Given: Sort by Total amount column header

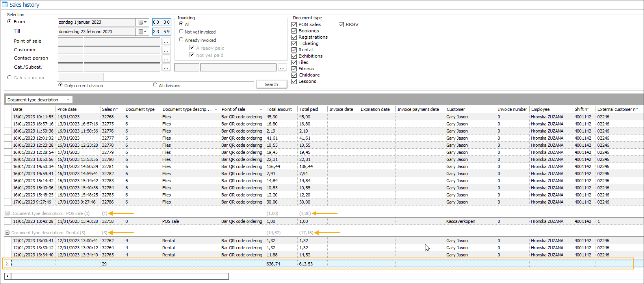Looking at the screenshot, I should [x=281, y=109].
